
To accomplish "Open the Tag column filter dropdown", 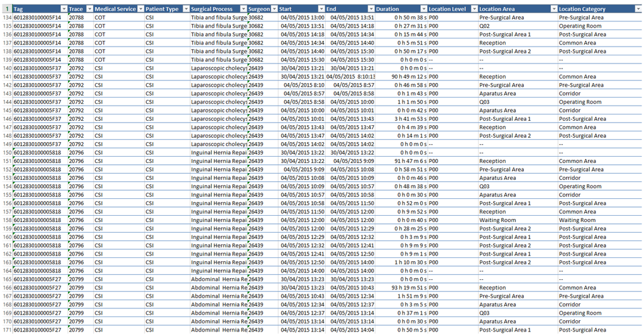I will coord(64,9).
